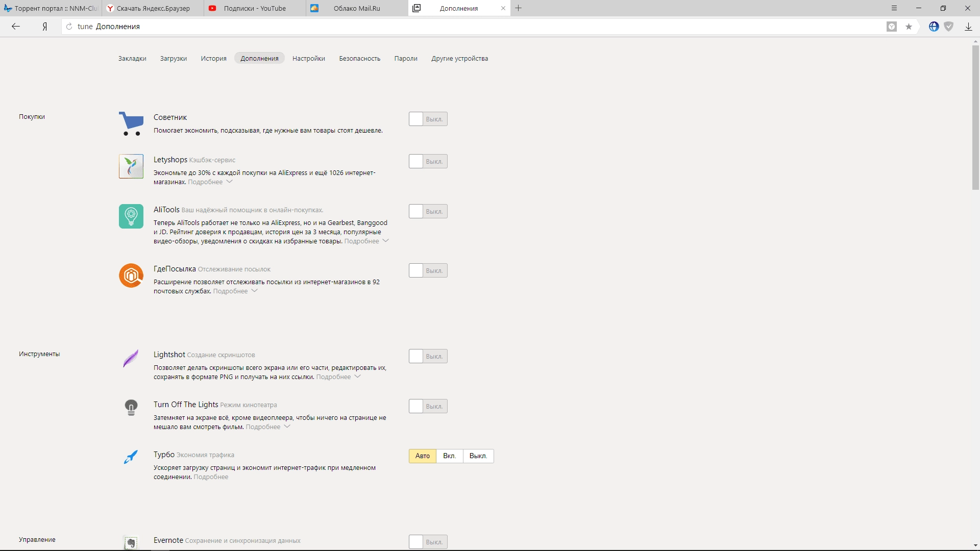This screenshot has width=980, height=551.
Task: Close the Дополнения tab
Action: tap(503, 8)
